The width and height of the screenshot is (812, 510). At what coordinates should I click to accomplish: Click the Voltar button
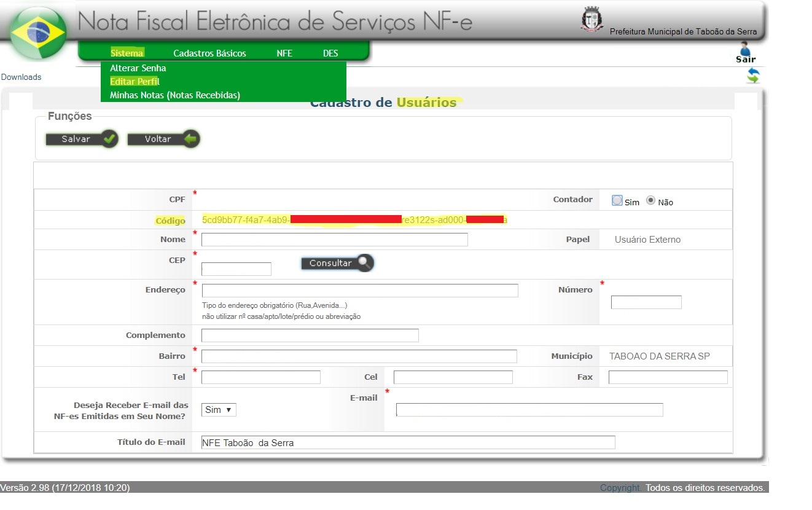pos(164,139)
